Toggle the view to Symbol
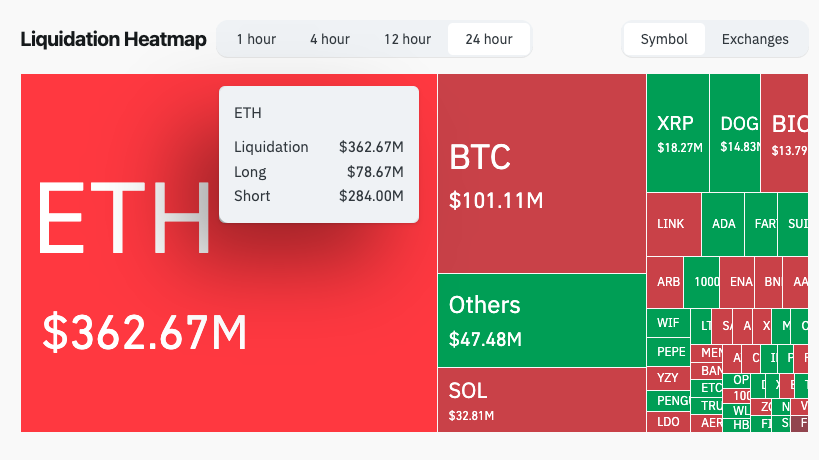Screen dimensions: 819x460 664,39
